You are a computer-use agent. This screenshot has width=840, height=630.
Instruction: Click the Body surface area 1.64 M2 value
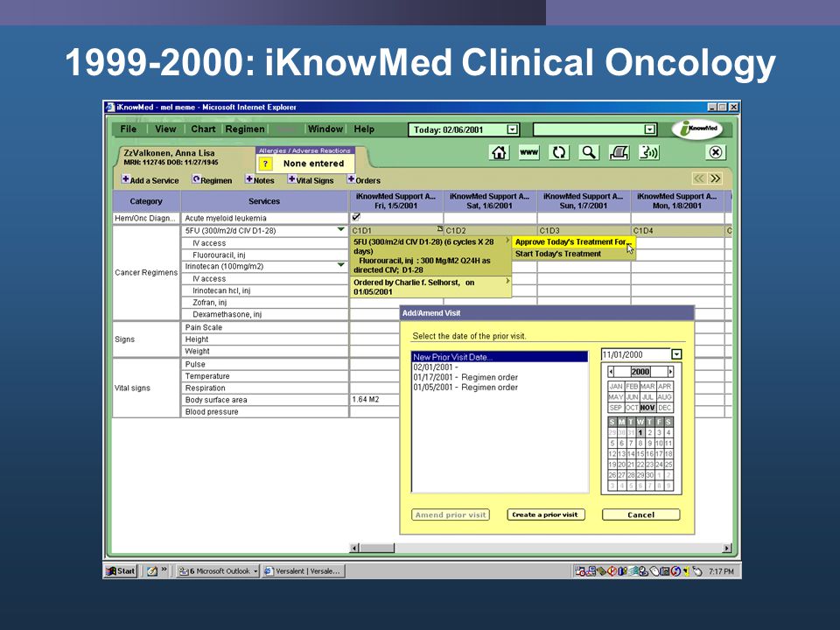[x=366, y=400]
